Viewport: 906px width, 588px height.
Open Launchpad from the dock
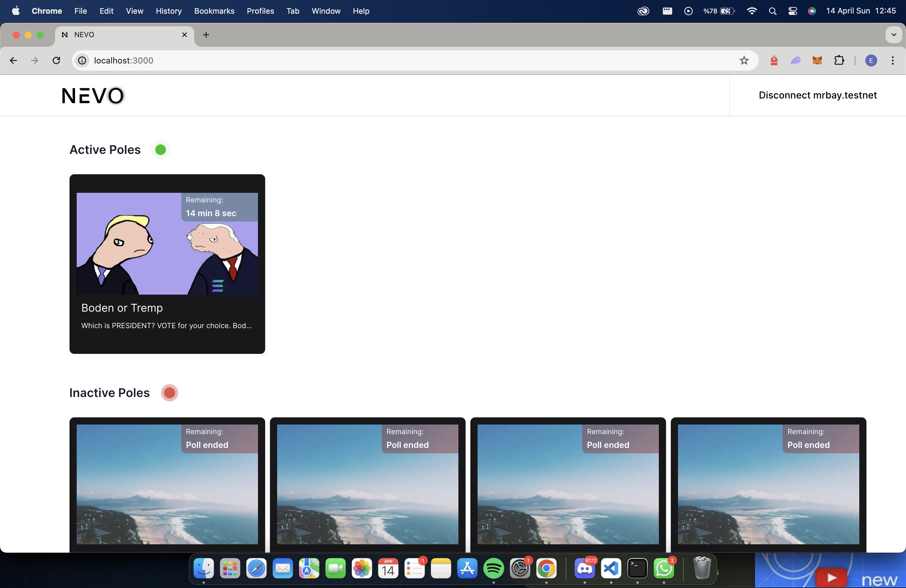tap(230, 569)
